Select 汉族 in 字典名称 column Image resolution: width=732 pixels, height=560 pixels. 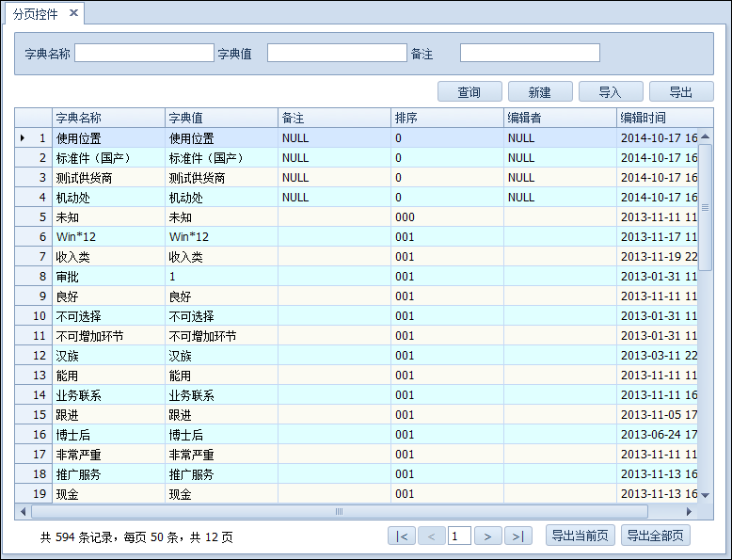pos(108,356)
